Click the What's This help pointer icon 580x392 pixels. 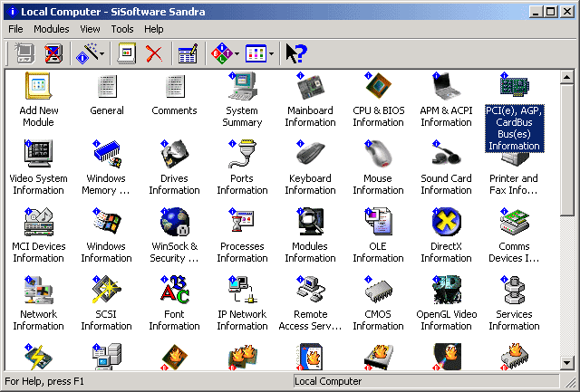coord(296,53)
